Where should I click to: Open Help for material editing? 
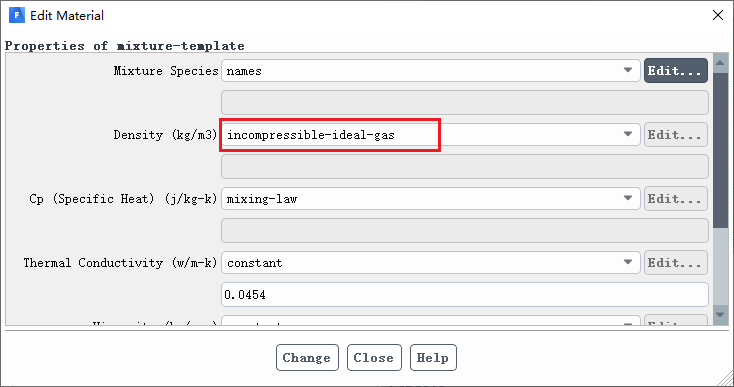click(433, 358)
